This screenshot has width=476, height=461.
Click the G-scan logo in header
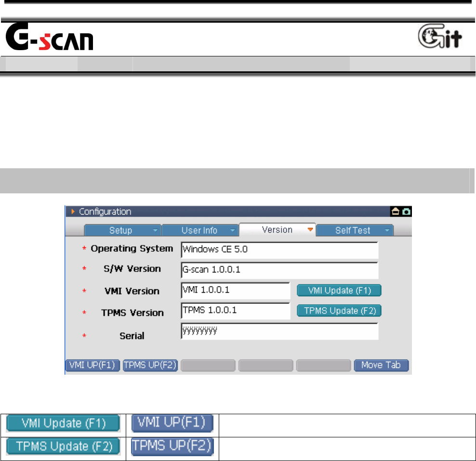pyautogui.click(x=50, y=37)
